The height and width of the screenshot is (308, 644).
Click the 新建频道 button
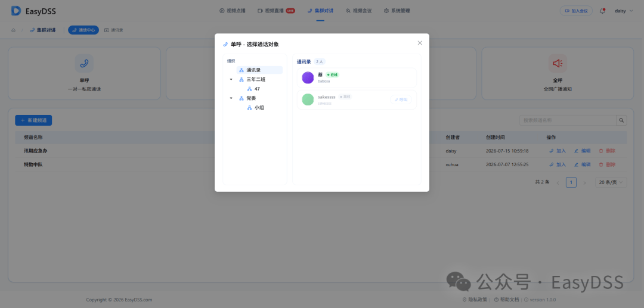coord(33,120)
